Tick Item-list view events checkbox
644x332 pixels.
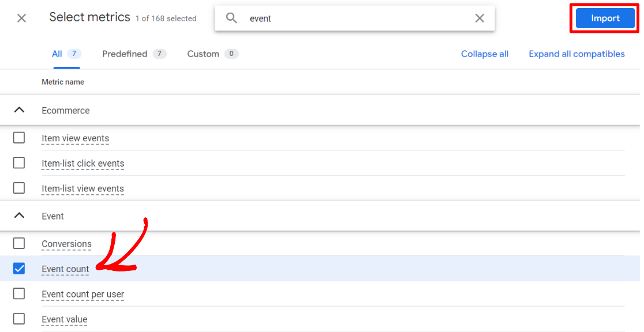tap(19, 188)
